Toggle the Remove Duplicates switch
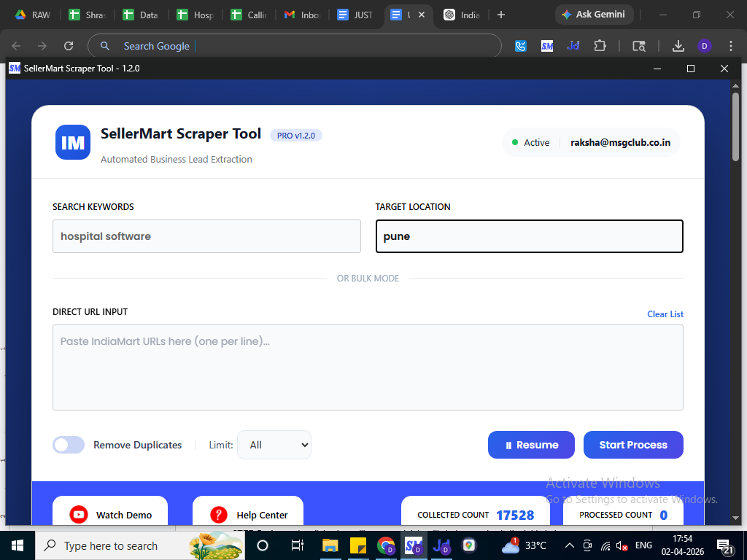 click(x=69, y=445)
